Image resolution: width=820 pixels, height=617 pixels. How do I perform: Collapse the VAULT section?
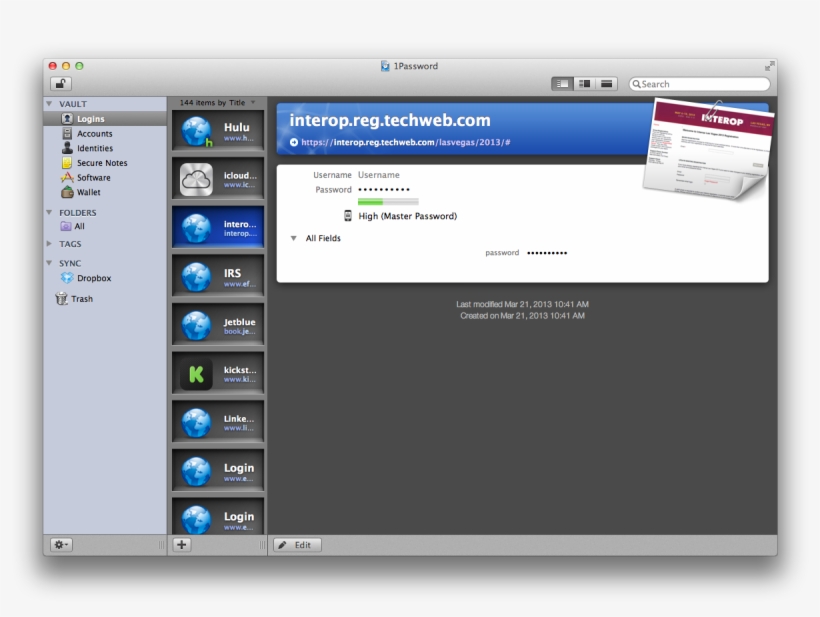[49, 104]
